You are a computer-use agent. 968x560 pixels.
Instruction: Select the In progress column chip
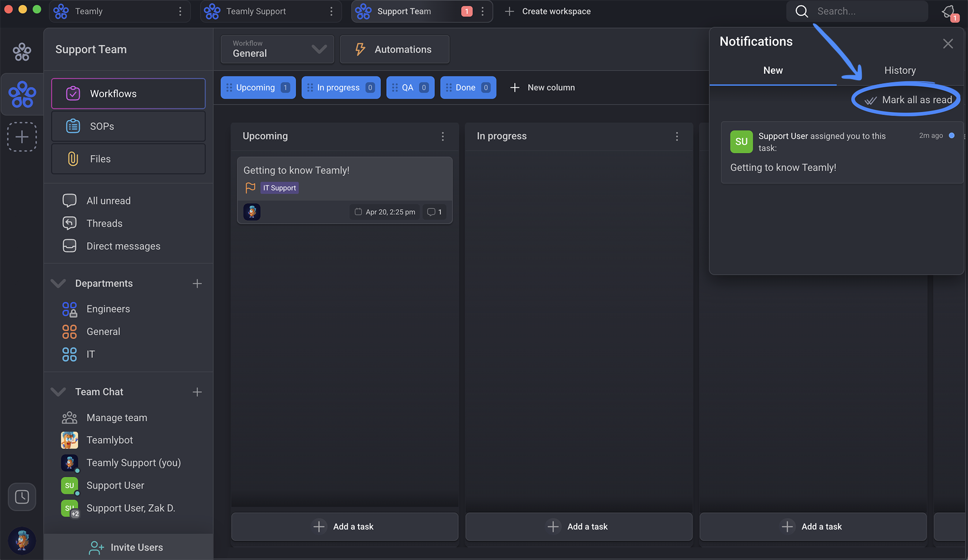341,87
